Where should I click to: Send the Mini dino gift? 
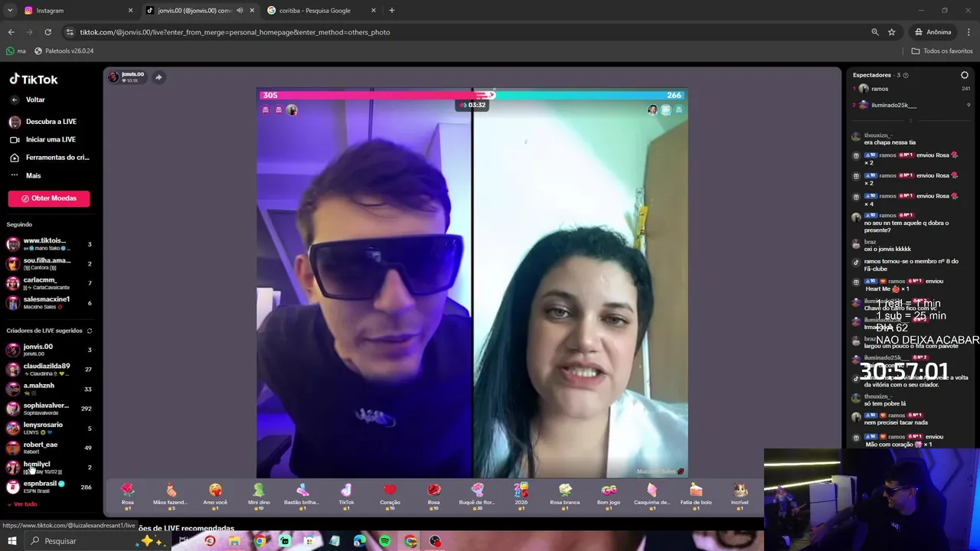click(x=259, y=495)
